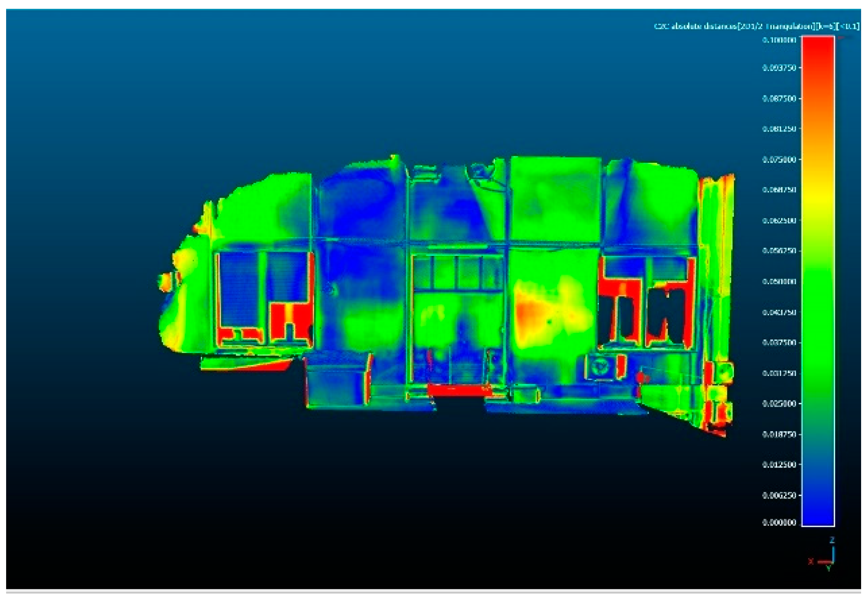
Task: Click the right window with dark openings
Action: click(x=648, y=303)
